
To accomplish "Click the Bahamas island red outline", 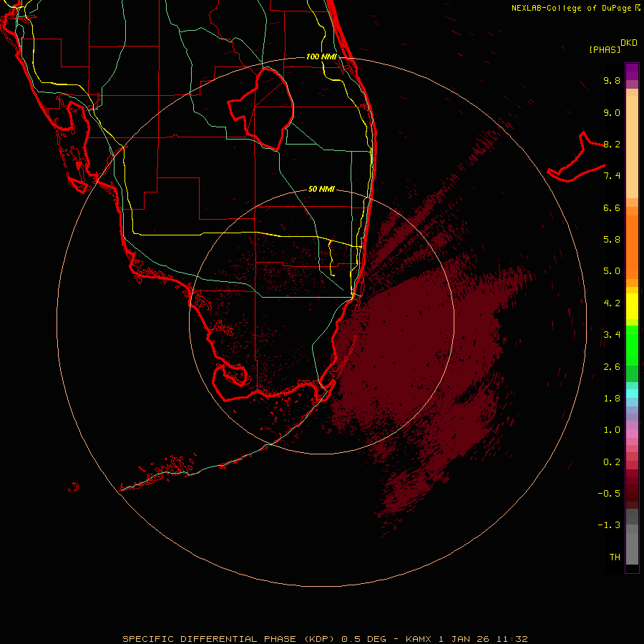I will coord(576,158).
